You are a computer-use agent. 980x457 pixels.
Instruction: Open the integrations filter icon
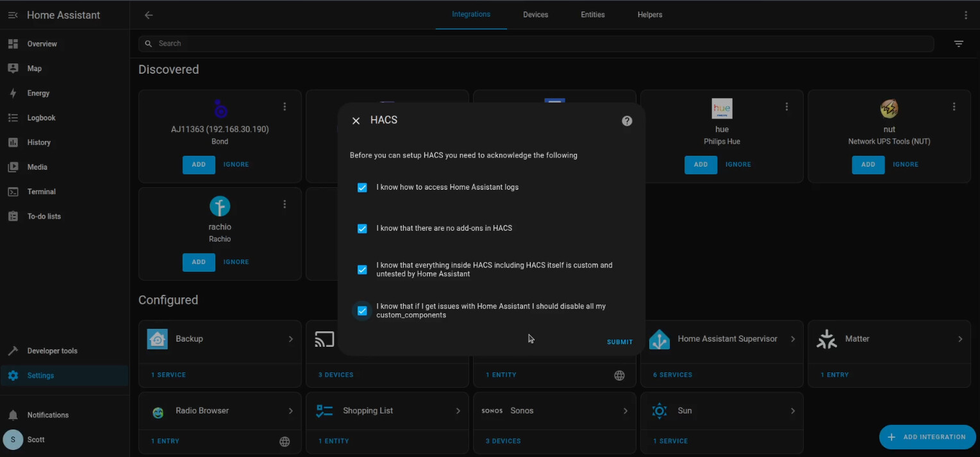click(x=959, y=44)
